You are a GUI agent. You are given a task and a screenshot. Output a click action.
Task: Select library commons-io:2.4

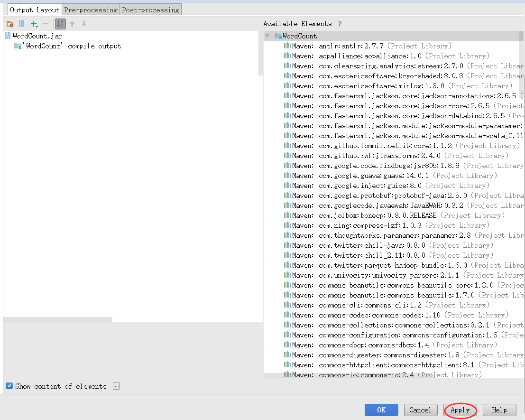coord(383,375)
